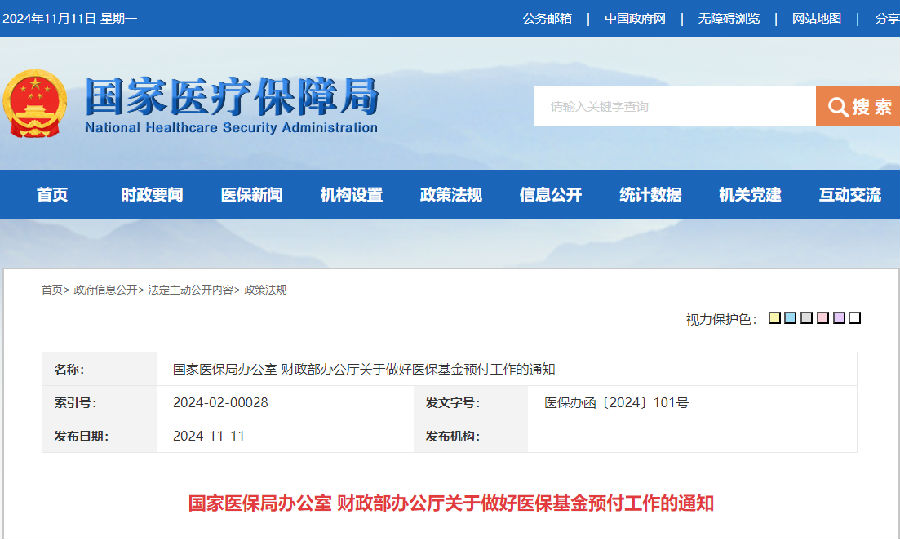The height and width of the screenshot is (539, 900).
Task: Select the white eye-protection color swatch
Action: click(x=854, y=318)
